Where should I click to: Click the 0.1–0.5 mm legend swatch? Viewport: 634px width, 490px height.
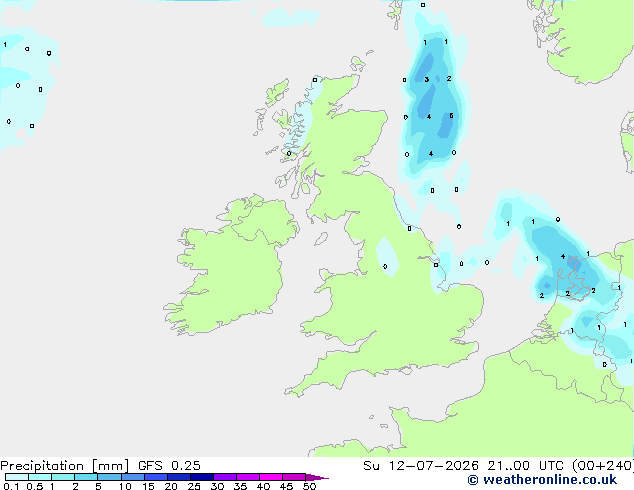(x=17, y=477)
